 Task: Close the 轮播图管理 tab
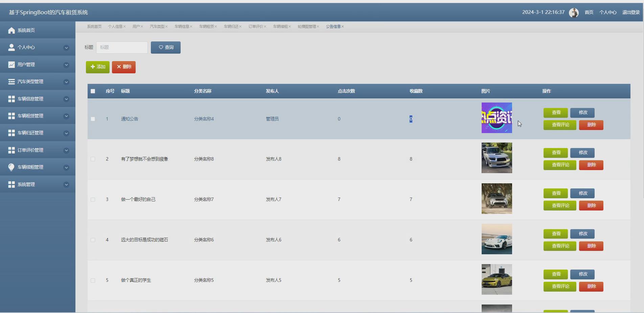tap(318, 26)
